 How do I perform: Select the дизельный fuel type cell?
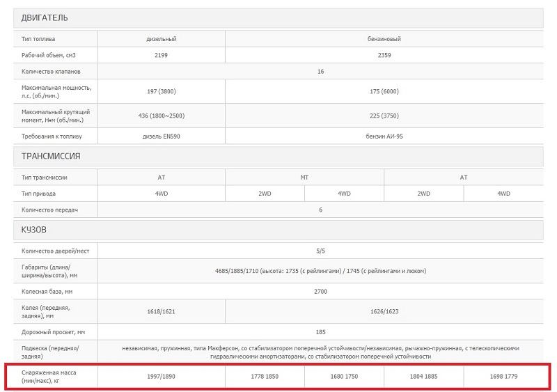[x=162, y=39]
